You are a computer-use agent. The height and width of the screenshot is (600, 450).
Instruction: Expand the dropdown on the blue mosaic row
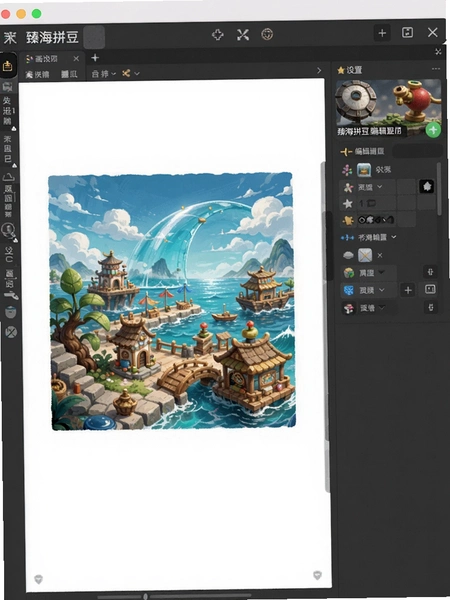click(382, 290)
